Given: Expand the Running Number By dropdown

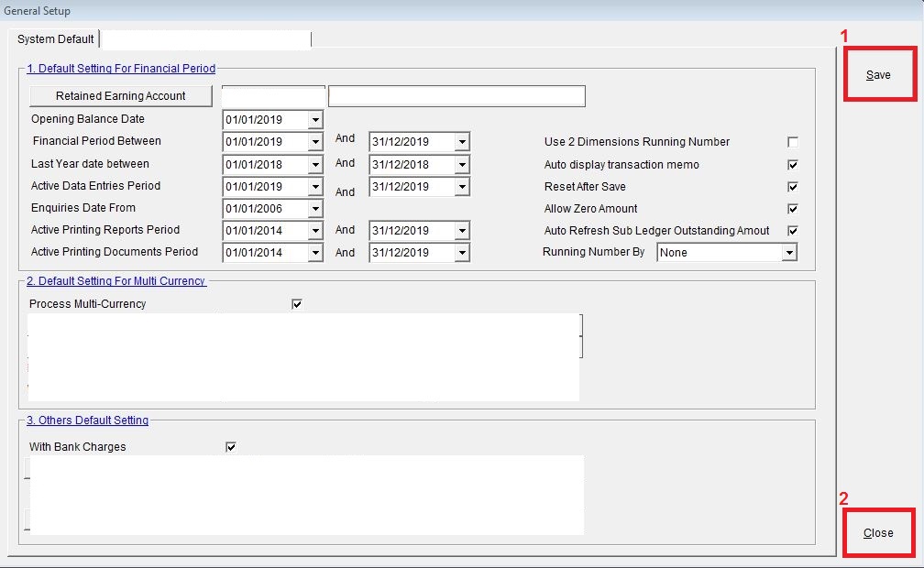Looking at the screenshot, I should coord(788,253).
